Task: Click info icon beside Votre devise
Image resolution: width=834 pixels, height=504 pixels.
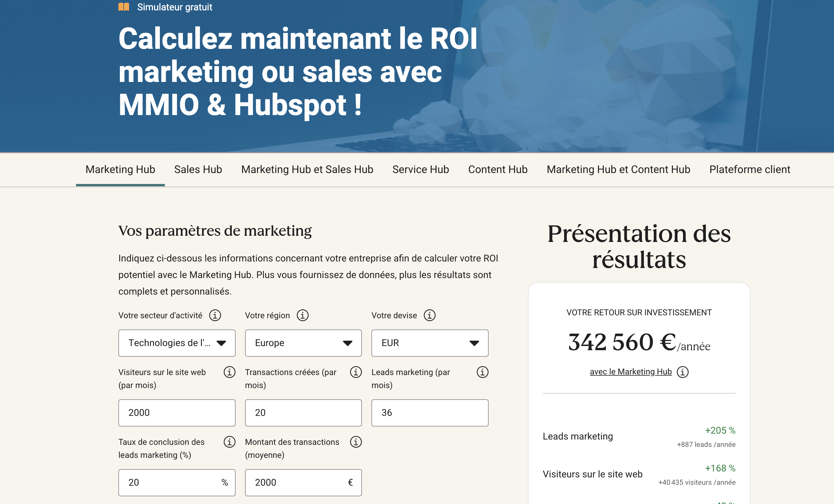Action: pos(429,315)
